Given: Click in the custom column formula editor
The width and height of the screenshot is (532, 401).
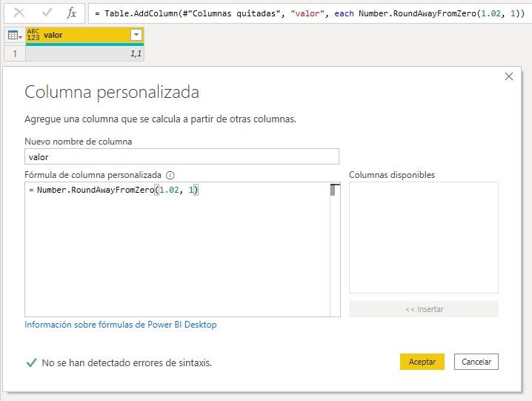Looking at the screenshot, I should (176, 252).
